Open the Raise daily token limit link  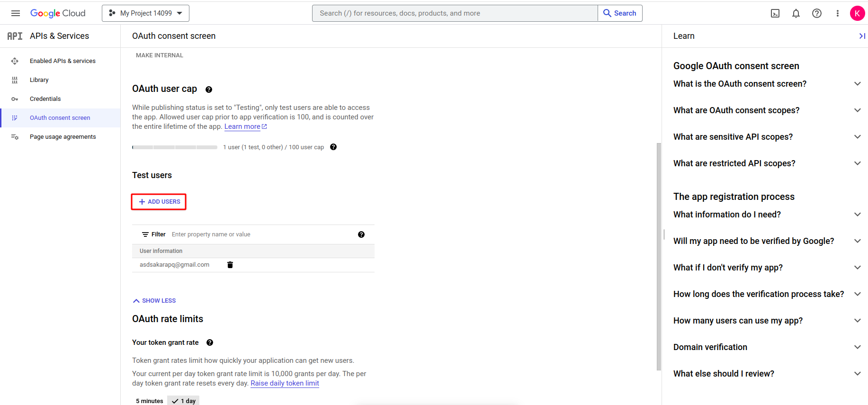coord(285,383)
